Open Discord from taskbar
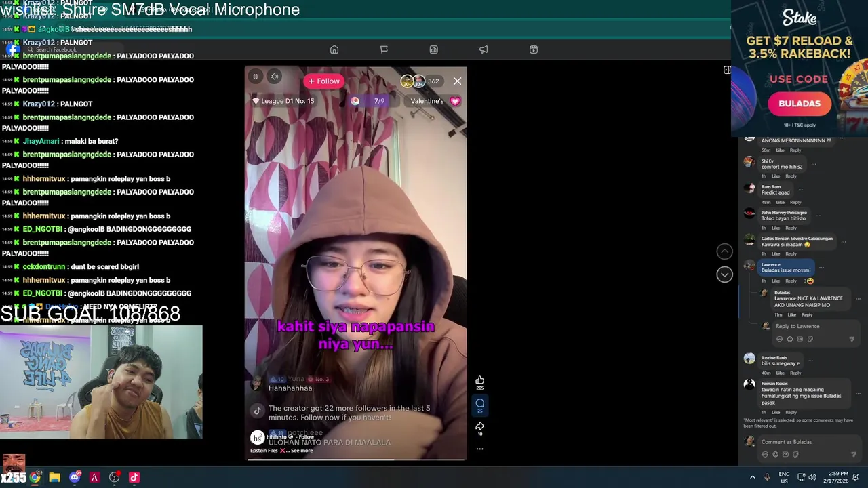 pyautogui.click(x=75, y=477)
